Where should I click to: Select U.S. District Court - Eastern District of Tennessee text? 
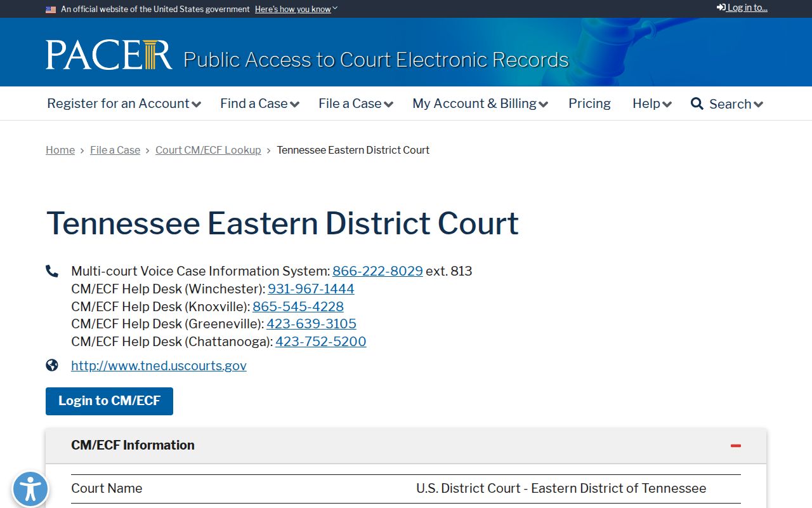(x=561, y=488)
